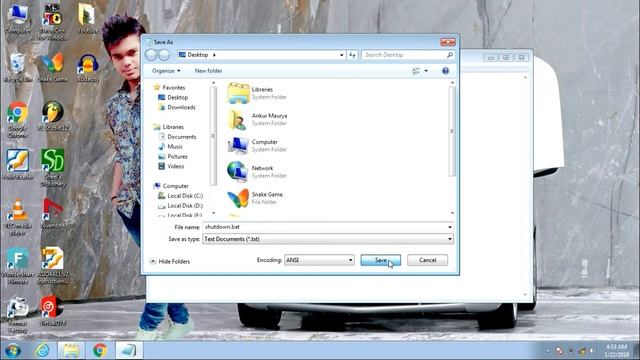The image size is (640, 360).
Task: Click the Cancel button
Action: click(x=427, y=260)
